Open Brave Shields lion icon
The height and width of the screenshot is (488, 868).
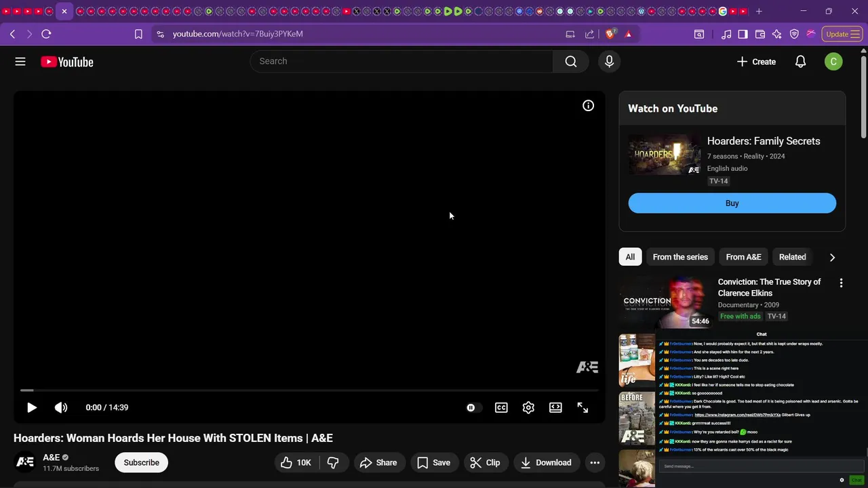click(610, 34)
